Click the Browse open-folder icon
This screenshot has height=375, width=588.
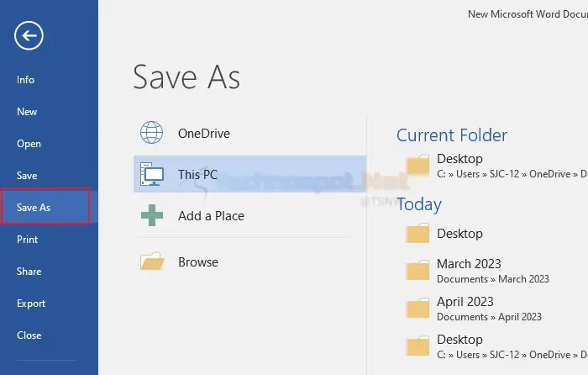coord(152,261)
